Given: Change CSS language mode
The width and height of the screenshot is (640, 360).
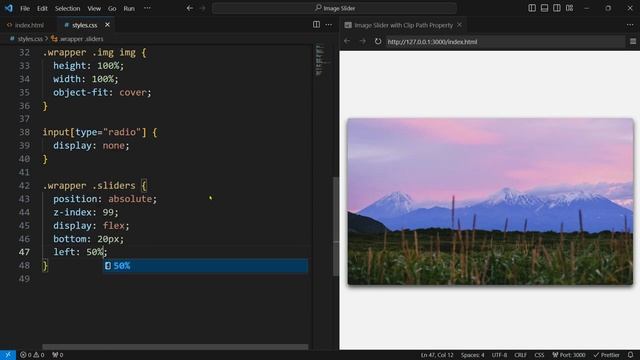Looking at the screenshot, I should pos(539,355).
